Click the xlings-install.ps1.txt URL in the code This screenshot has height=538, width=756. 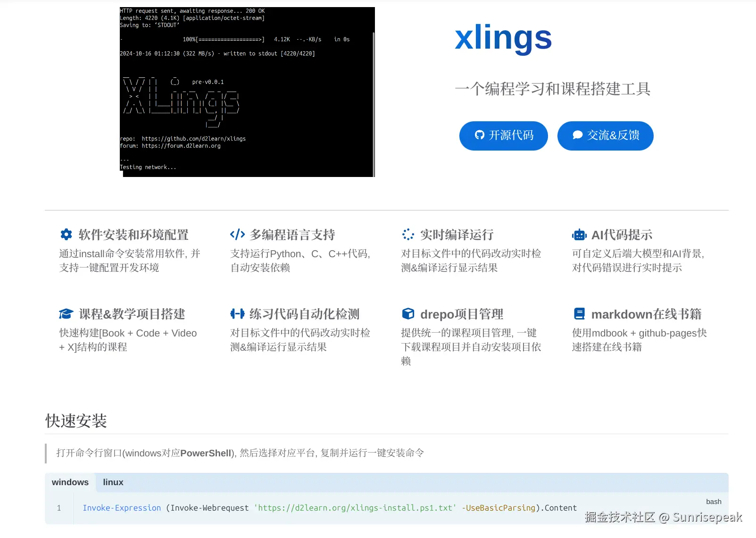(x=355, y=508)
